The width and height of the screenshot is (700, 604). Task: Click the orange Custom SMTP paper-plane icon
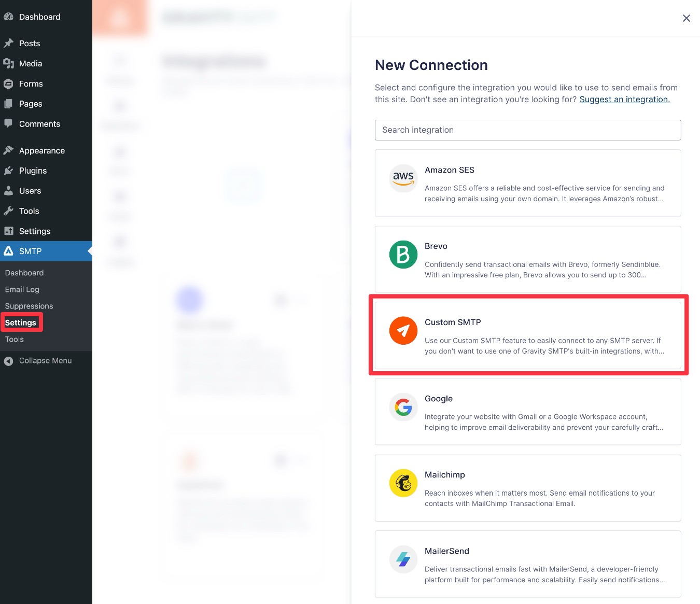pyautogui.click(x=403, y=331)
